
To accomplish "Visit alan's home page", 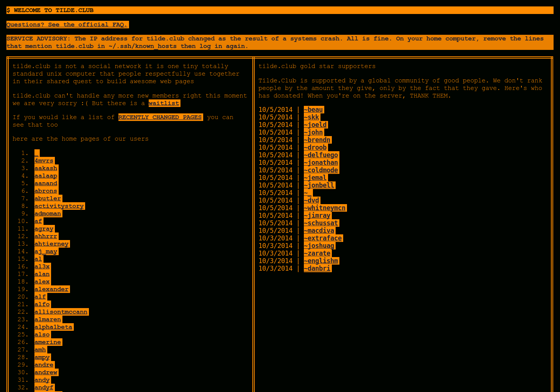I will tap(42, 274).
